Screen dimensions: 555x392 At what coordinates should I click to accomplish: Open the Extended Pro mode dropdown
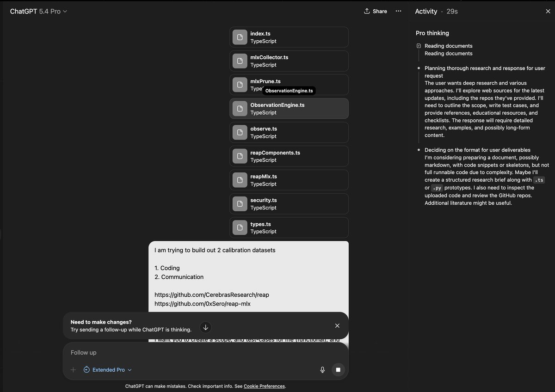pyautogui.click(x=107, y=370)
